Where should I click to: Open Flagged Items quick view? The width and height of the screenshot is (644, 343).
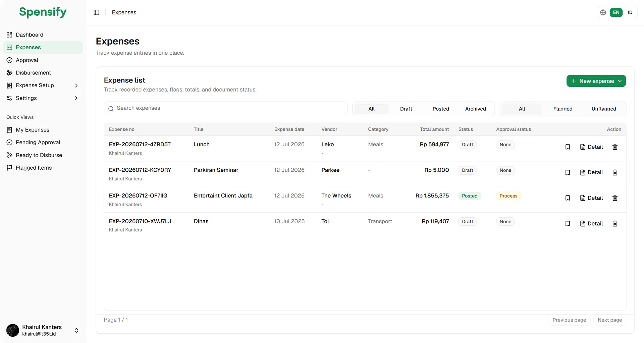pos(43,168)
